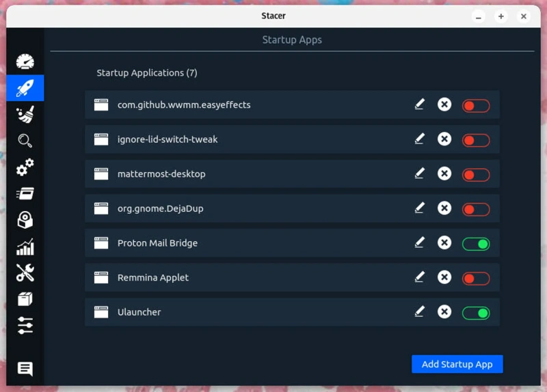The height and width of the screenshot is (392, 547).
Task: Open Settings sliders icon in sidebar
Action: coord(25,326)
